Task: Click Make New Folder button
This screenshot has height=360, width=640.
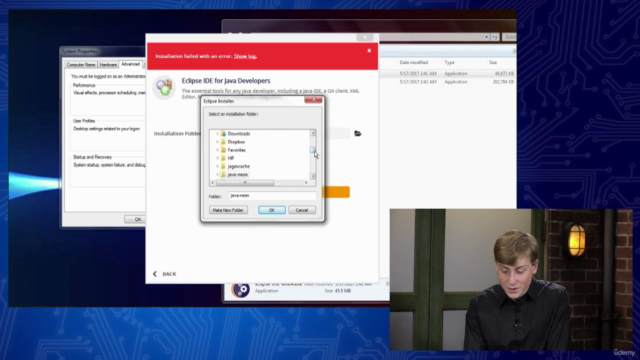Action: pos(228,210)
